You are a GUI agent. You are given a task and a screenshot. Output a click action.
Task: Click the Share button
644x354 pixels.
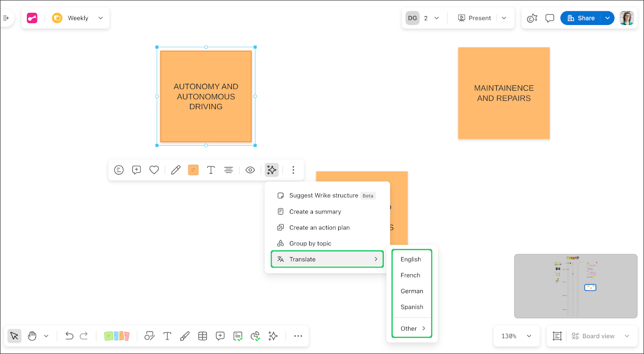point(581,18)
